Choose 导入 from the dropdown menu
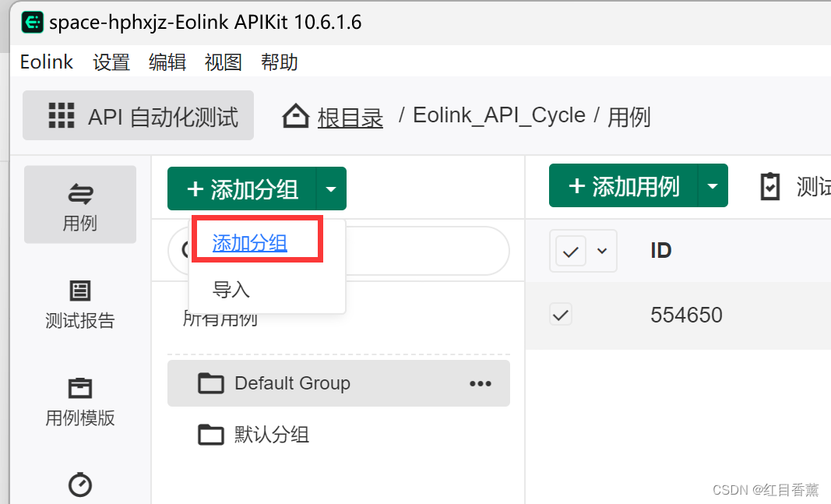Screen dimensions: 831x504 231,290
